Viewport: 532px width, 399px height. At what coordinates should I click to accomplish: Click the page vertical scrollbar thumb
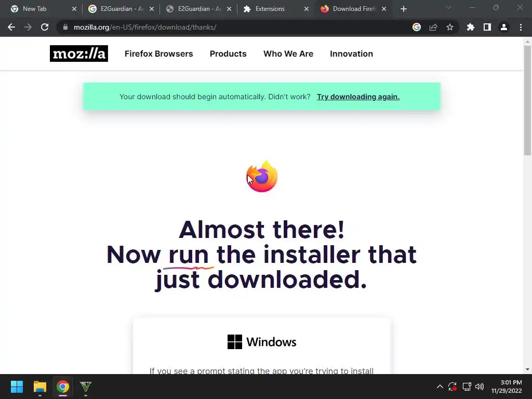click(x=527, y=100)
